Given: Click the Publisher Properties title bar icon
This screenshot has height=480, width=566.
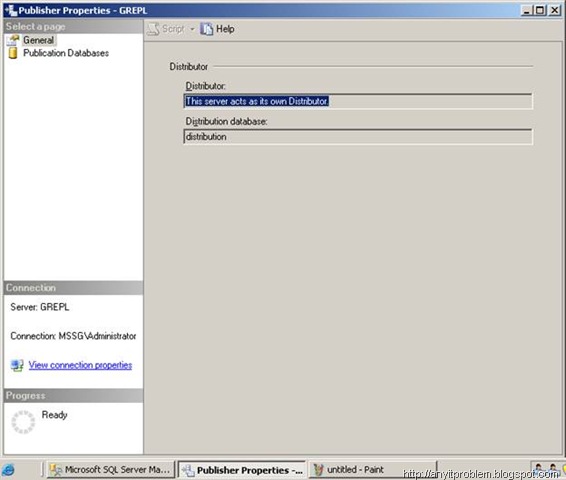Looking at the screenshot, I should coord(11,10).
